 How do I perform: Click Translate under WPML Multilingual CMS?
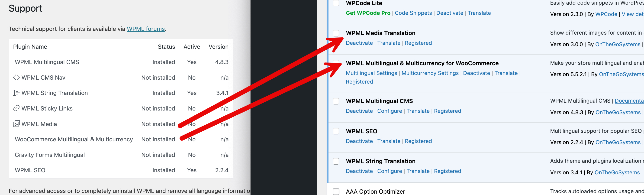418,111
